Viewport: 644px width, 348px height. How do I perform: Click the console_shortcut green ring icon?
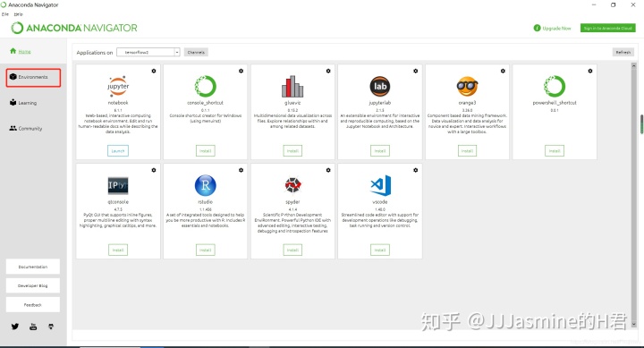click(x=206, y=86)
